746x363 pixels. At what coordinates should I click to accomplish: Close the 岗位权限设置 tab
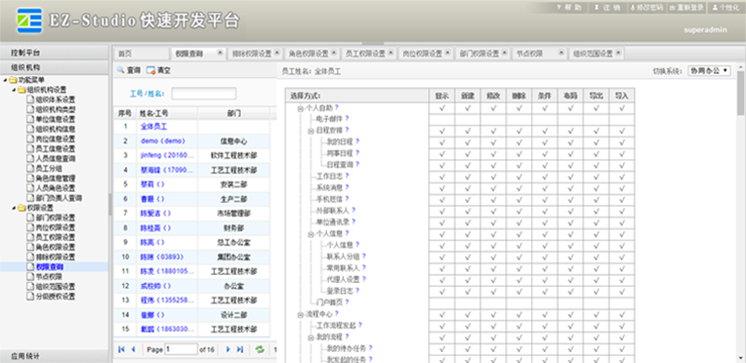(448, 53)
